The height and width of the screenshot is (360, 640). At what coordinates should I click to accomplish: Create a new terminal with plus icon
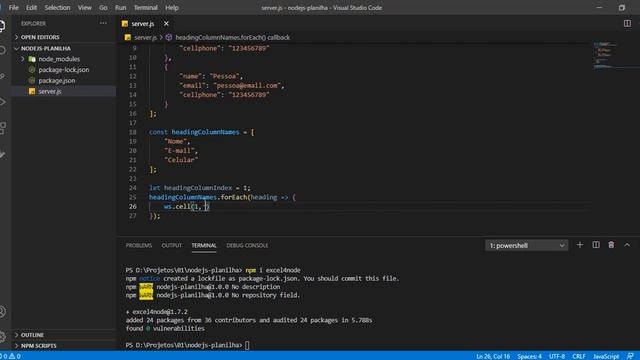[580, 245]
